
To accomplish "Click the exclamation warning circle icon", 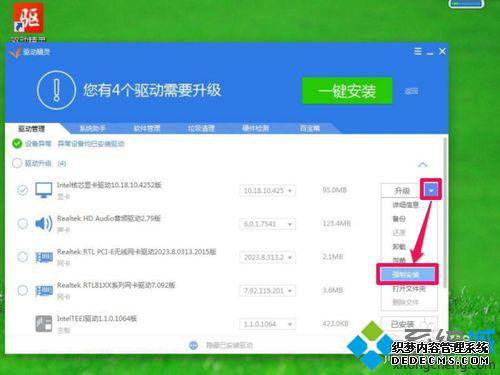I will pyautogui.click(x=56, y=90).
